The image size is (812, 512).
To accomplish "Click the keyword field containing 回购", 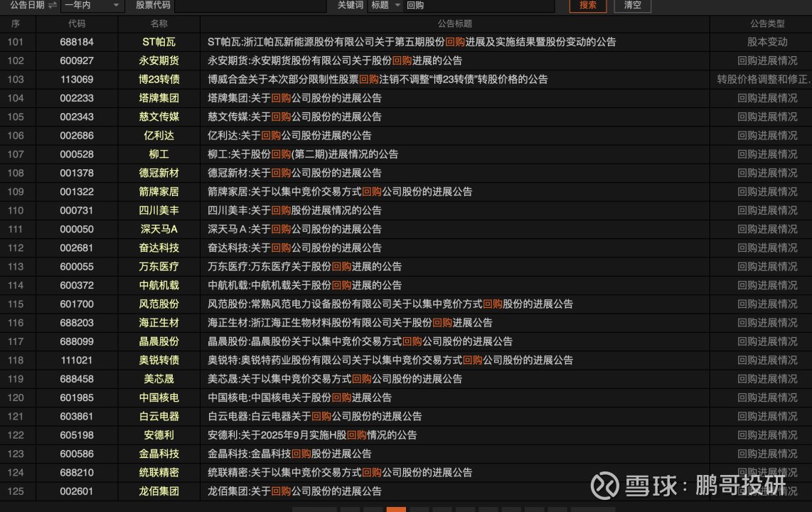I will point(479,5).
